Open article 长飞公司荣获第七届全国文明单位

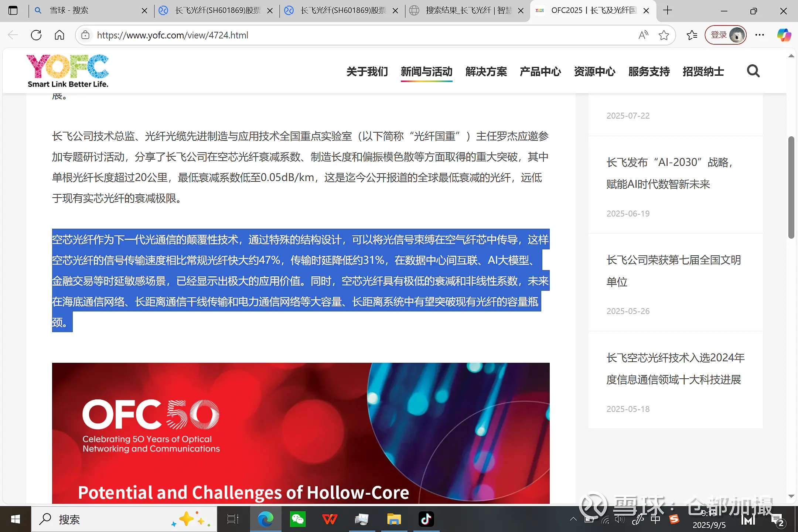tap(673, 271)
